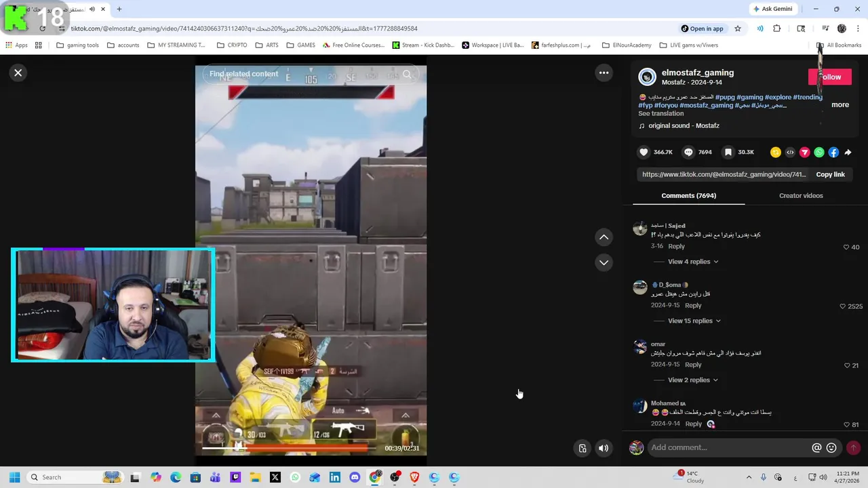Screen dimensions: 868x488
Task: Send to friends via red icon
Action: click(804, 152)
